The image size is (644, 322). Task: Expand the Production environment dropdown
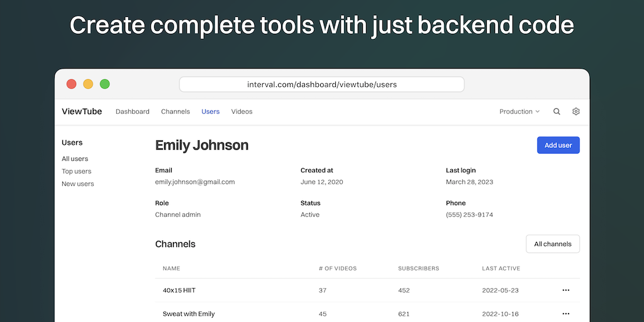[519, 112]
